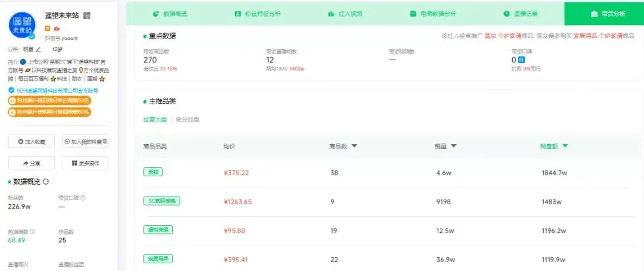
Task: Open the 粉丝飙升榜 日榜 ranking badge
Action: click(x=49, y=101)
